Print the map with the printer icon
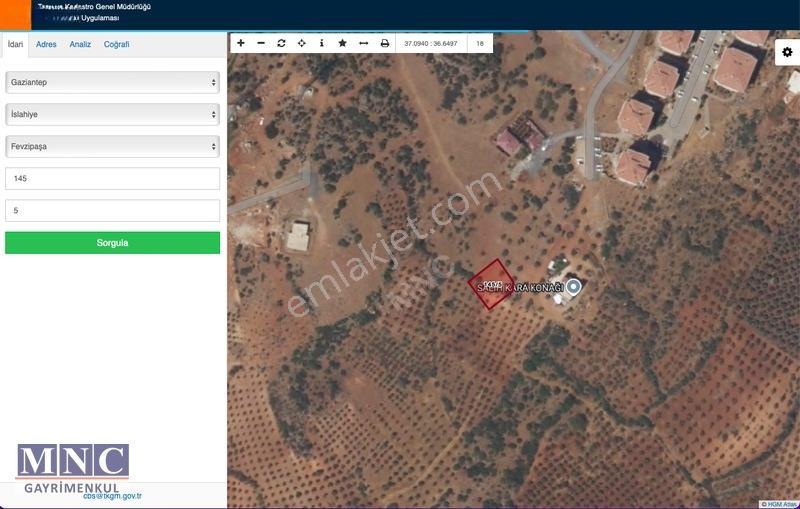 pos(385,43)
